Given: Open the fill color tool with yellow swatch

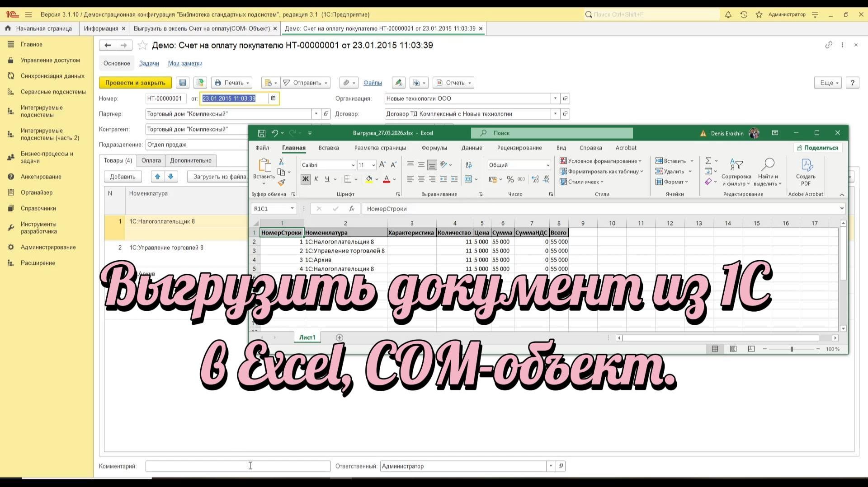Looking at the screenshot, I should click(369, 179).
